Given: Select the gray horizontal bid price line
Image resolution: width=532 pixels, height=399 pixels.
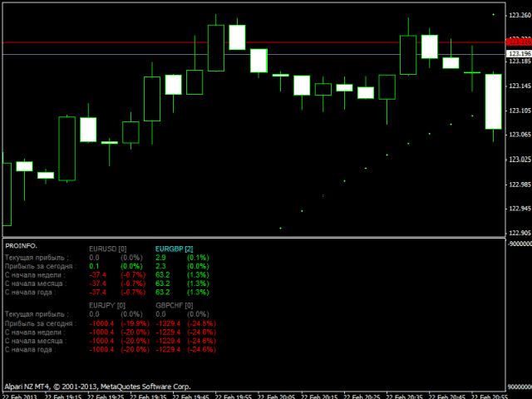Looking at the screenshot, I should (249, 54).
